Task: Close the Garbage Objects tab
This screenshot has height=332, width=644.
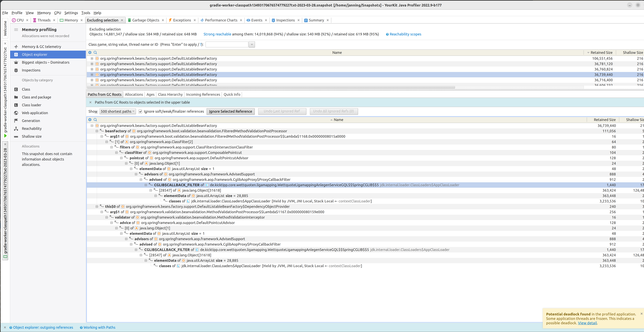Action: 163,20
